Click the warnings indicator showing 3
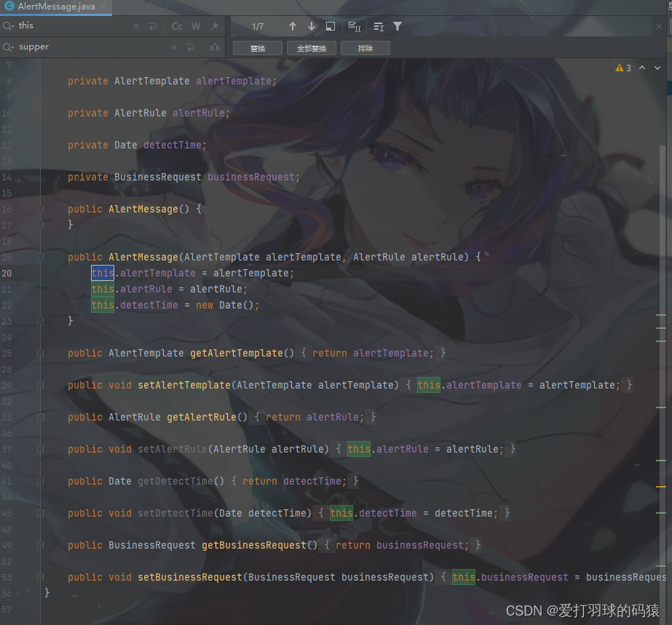 point(623,68)
